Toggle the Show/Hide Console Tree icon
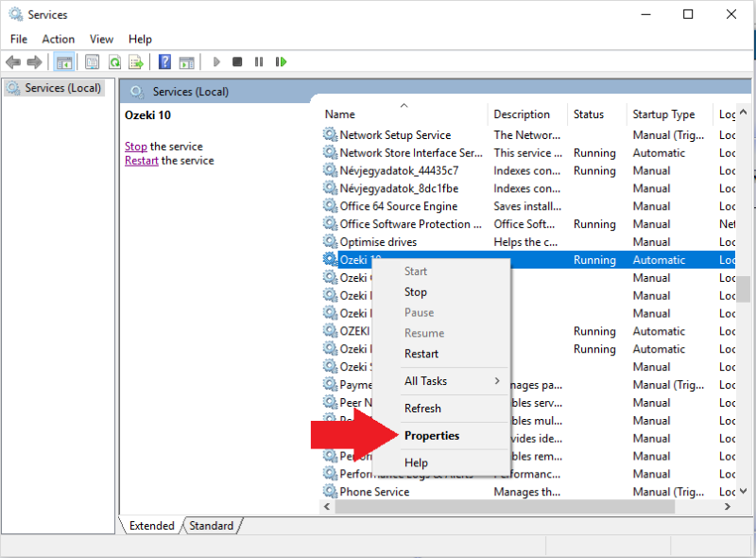This screenshot has width=756, height=558. (64, 62)
